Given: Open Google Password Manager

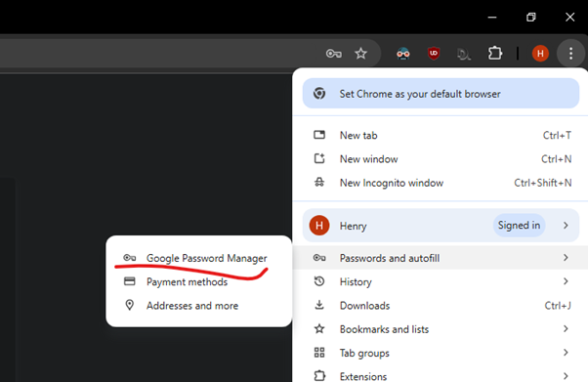Looking at the screenshot, I should tap(198, 258).
